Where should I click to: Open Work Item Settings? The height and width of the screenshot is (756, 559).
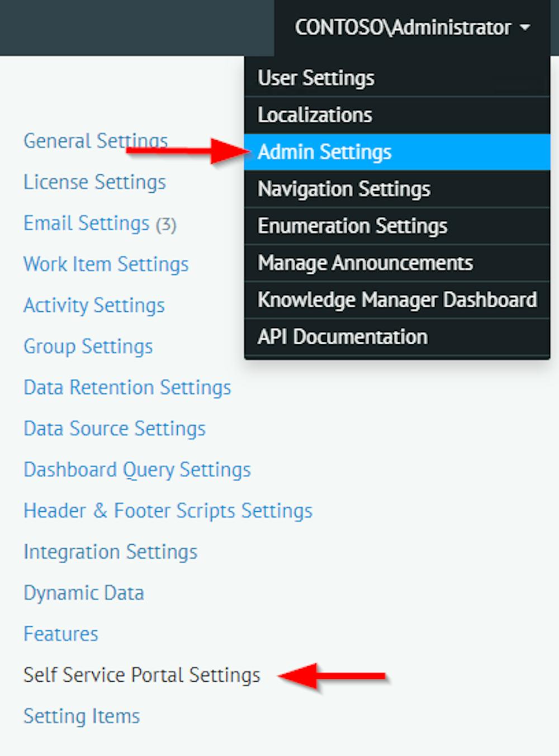[x=106, y=264]
